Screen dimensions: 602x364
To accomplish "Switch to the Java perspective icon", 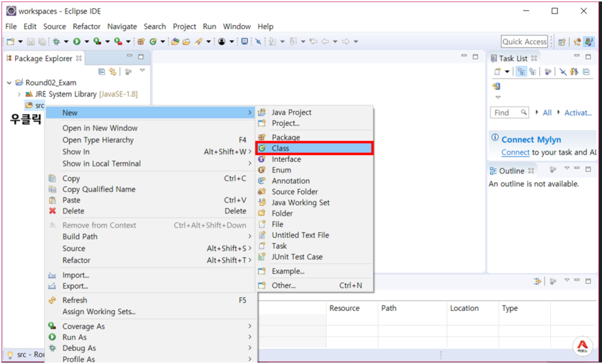I will 588,42.
